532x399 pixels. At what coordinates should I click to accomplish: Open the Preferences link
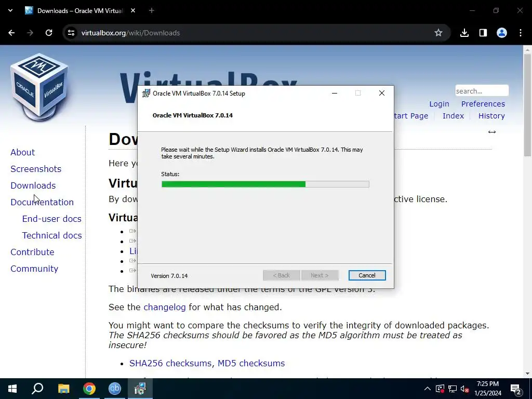pyautogui.click(x=483, y=104)
